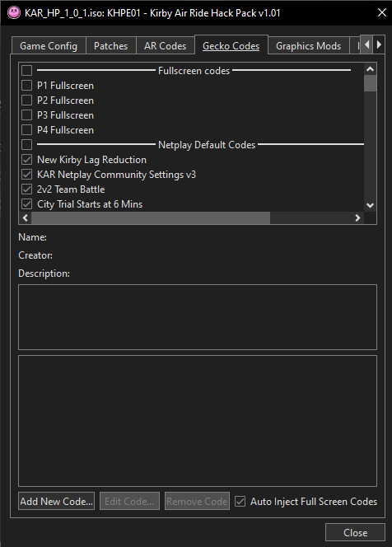Select the 'P1 Fullscreen' list row text
The width and height of the screenshot is (392, 547).
[65, 86]
